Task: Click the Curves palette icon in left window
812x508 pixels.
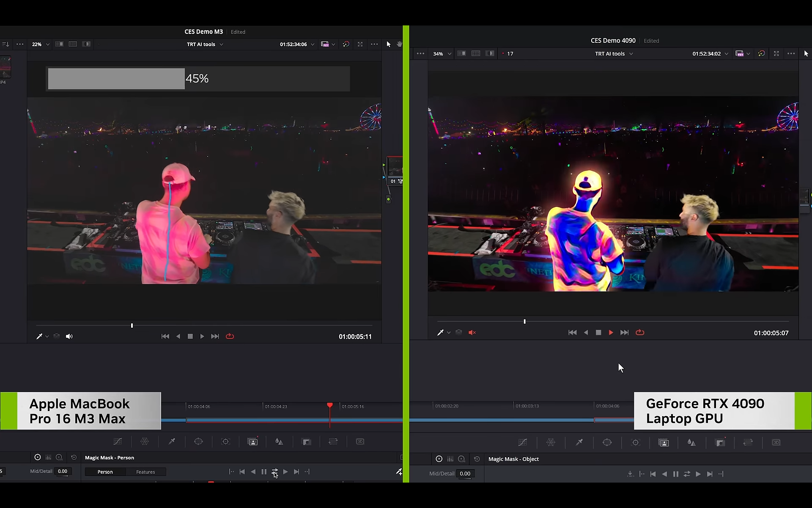Action: pos(118,442)
